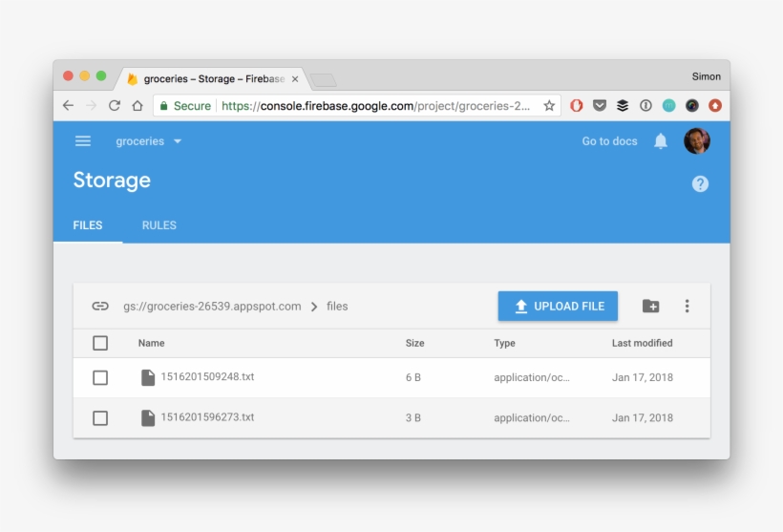This screenshot has width=783, height=532.
Task: Click the UPLOAD FILE button
Action: coord(558,306)
